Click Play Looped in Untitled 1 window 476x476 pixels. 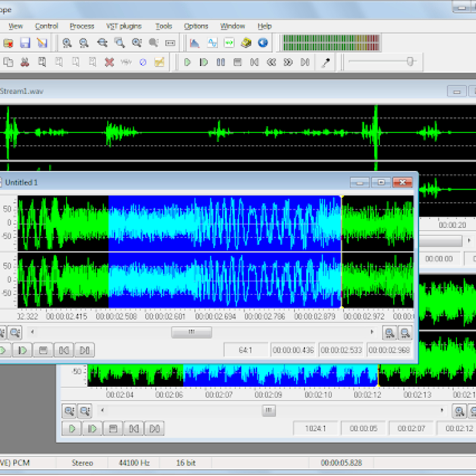[22, 350]
